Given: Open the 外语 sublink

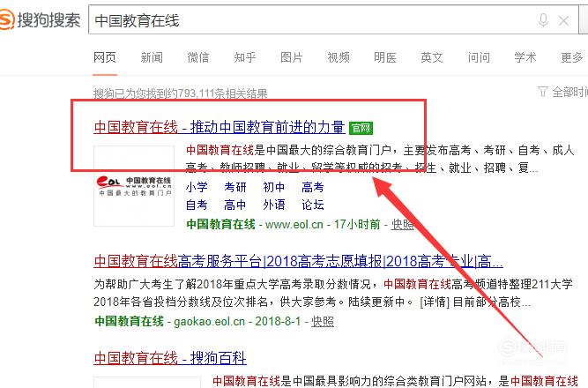Looking at the screenshot, I should click(x=274, y=205).
